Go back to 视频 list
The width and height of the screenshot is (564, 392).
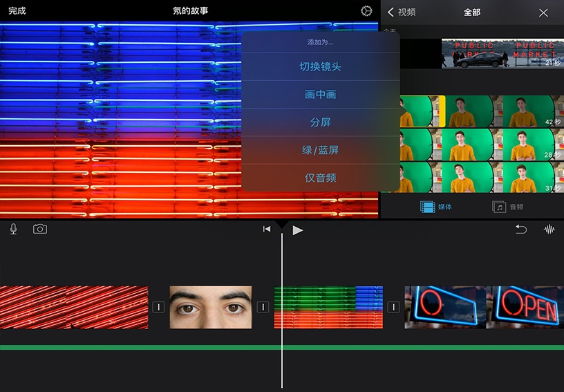pyautogui.click(x=402, y=12)
